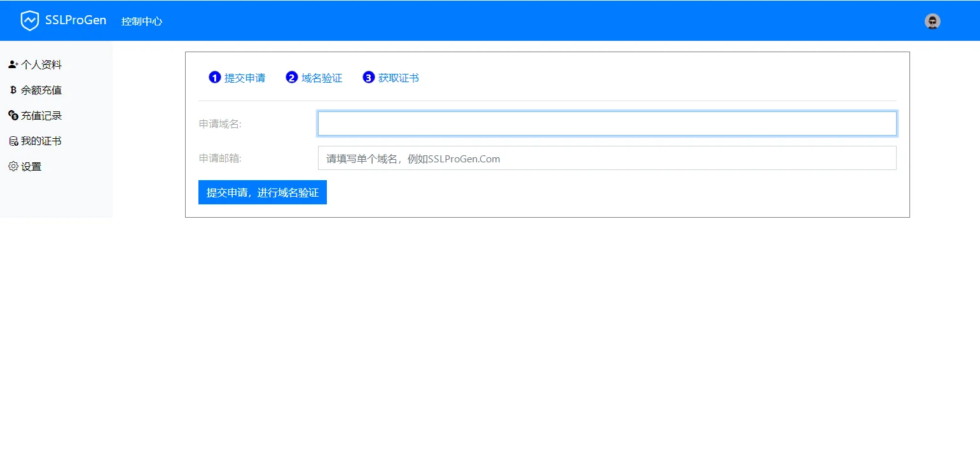The height and width of the screenshot is (473, 980).
Task: Open the 我的证书 sidebar page
Action: tap(39, 141)
